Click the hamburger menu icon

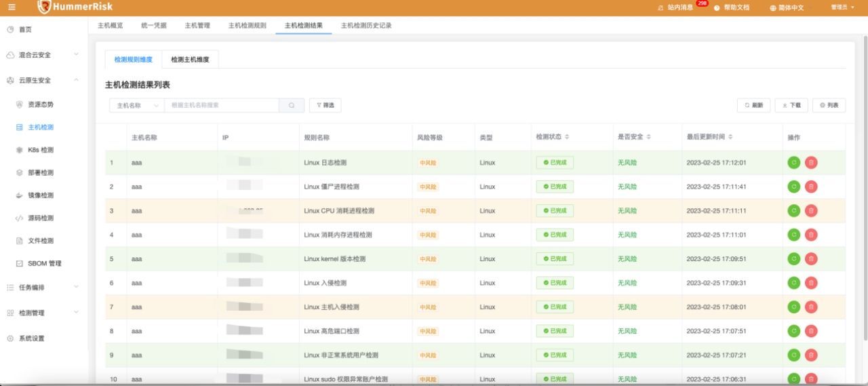(x=12, y=7)
